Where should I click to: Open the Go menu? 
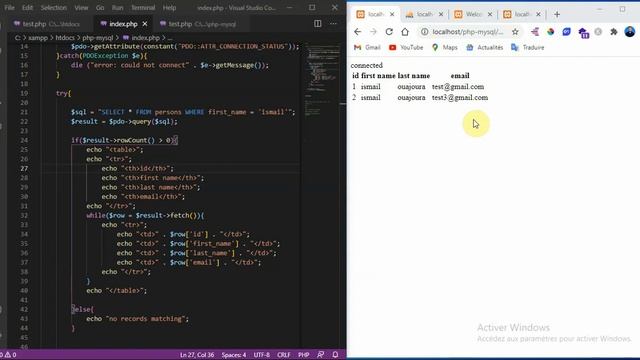[100, 8]
